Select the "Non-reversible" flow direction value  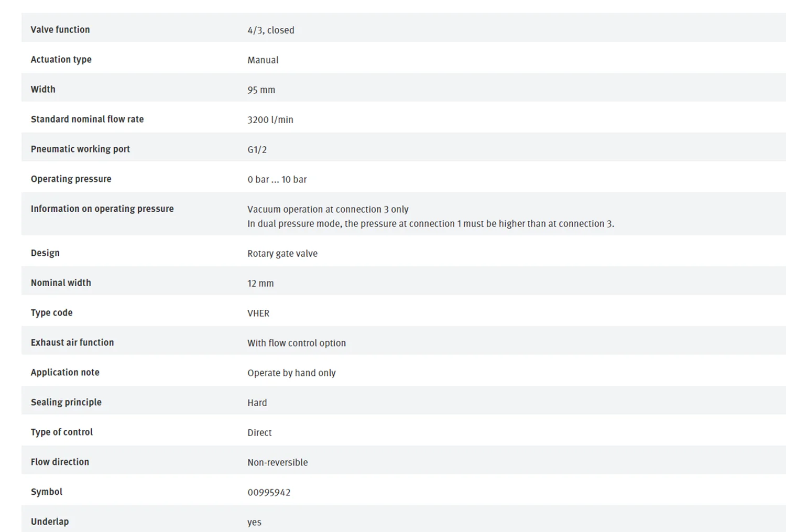[277, 463]
